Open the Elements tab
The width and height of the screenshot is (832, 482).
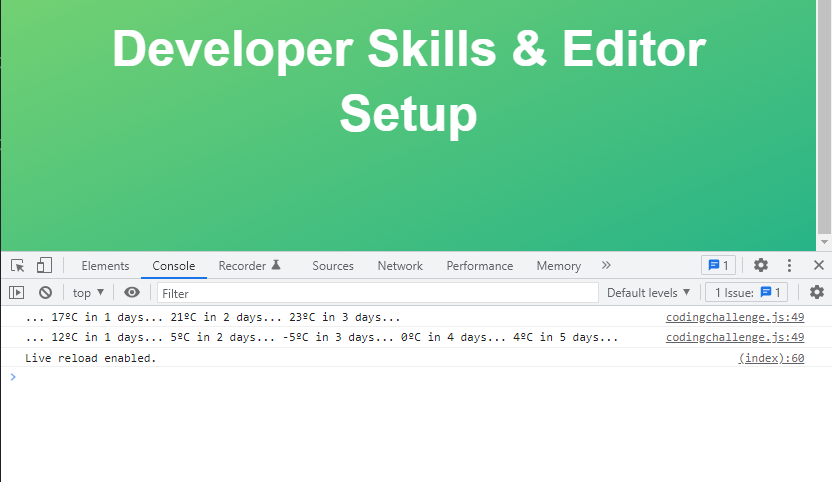point(105,266)
